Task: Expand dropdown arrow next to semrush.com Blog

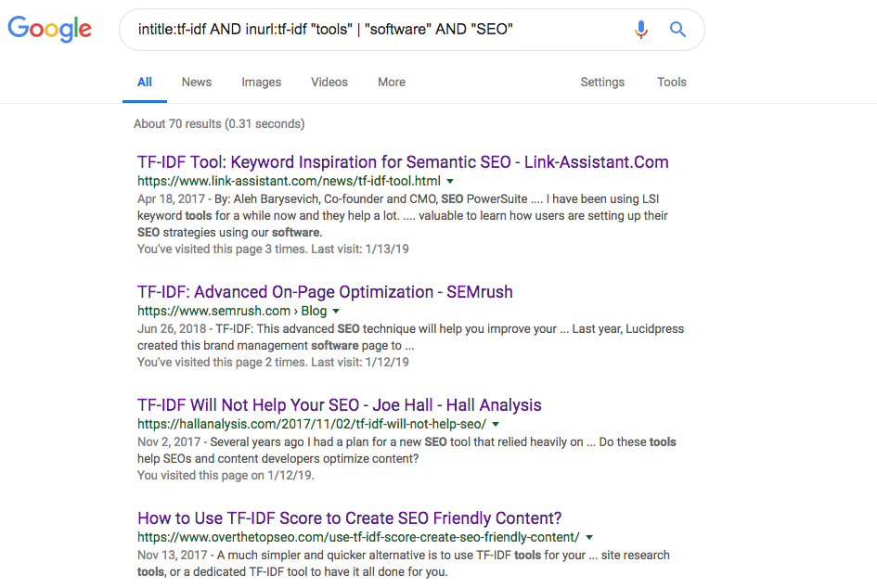Action: click(x=336, y=312)
